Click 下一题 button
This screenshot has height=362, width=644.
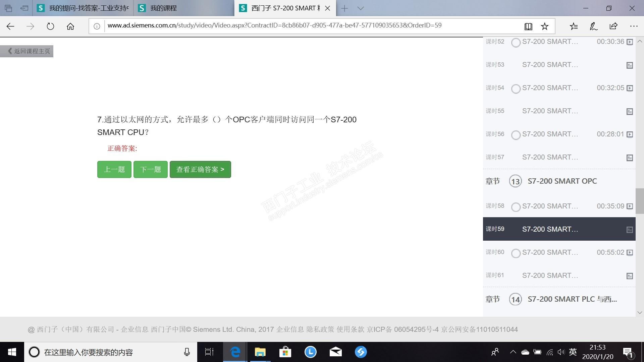[x=150, y=170]
